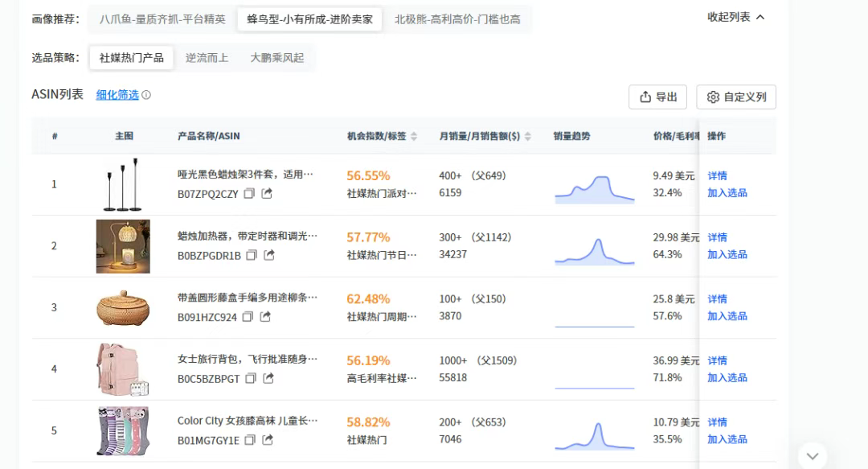
Task: Click copy icon next to B01MG7GY1E
Action: point(250,440)
